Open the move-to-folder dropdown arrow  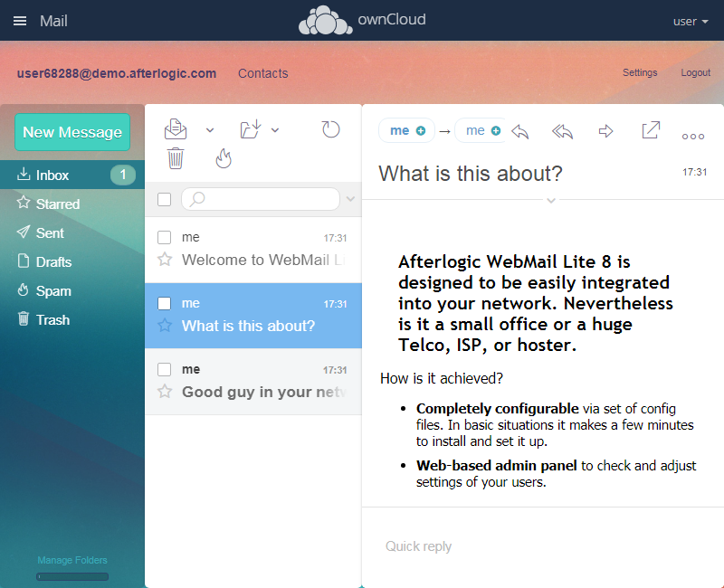click(275, 130)
